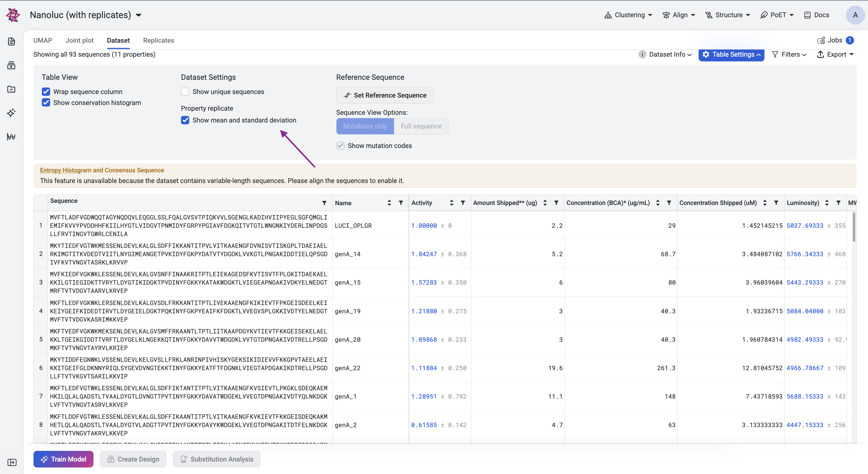Toggle Show mutation codes checkbox
Screen dimensions: 868x474
click(341, 146)
